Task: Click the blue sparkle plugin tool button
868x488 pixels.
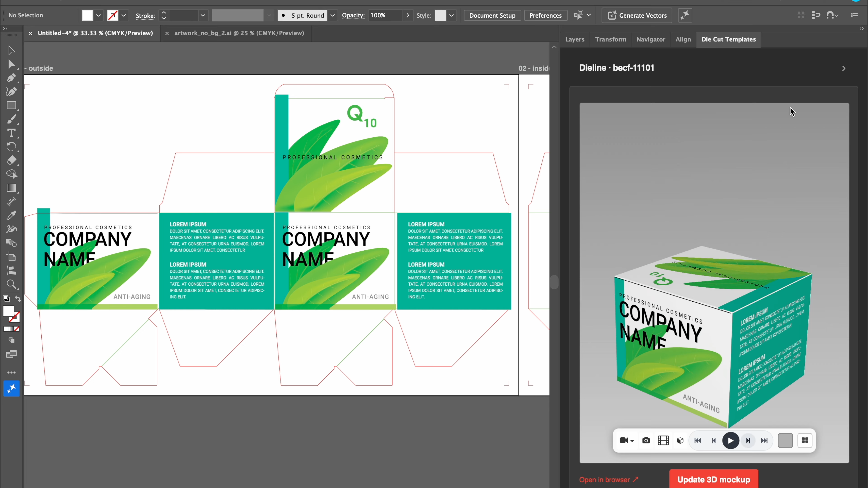Action: [x=12, y=389]
